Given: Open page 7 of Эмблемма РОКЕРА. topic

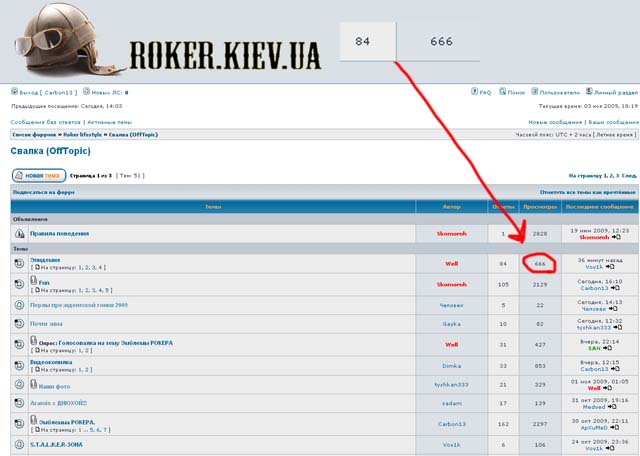Looking at the screenshot, I should 105,430.
